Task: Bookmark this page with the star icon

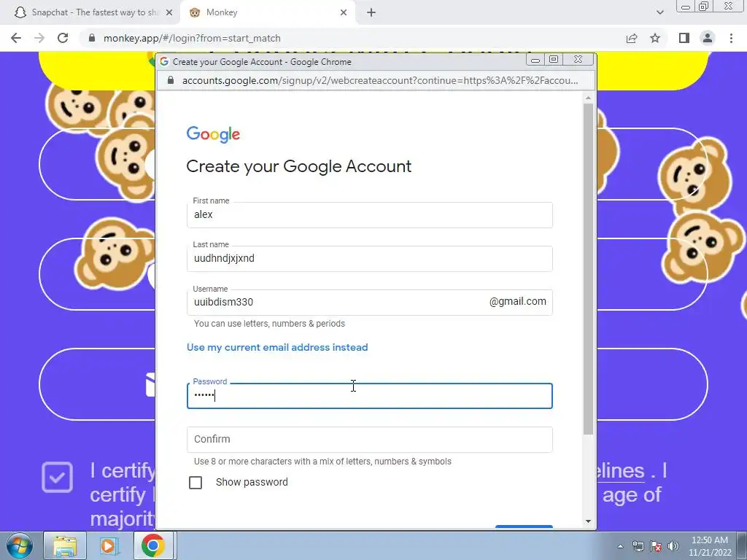Action: tap(655, 38)
